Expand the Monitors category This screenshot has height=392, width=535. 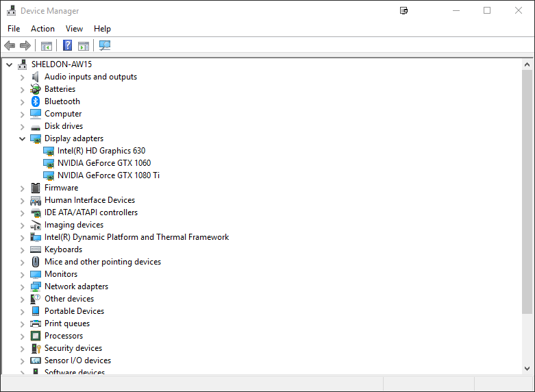pos(22,275)
